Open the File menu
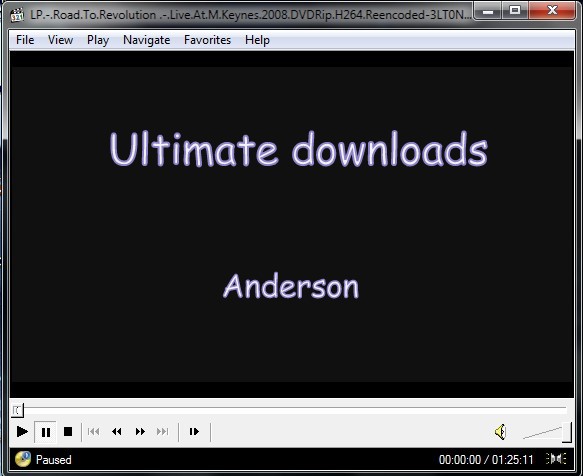 tap(25, 40)
